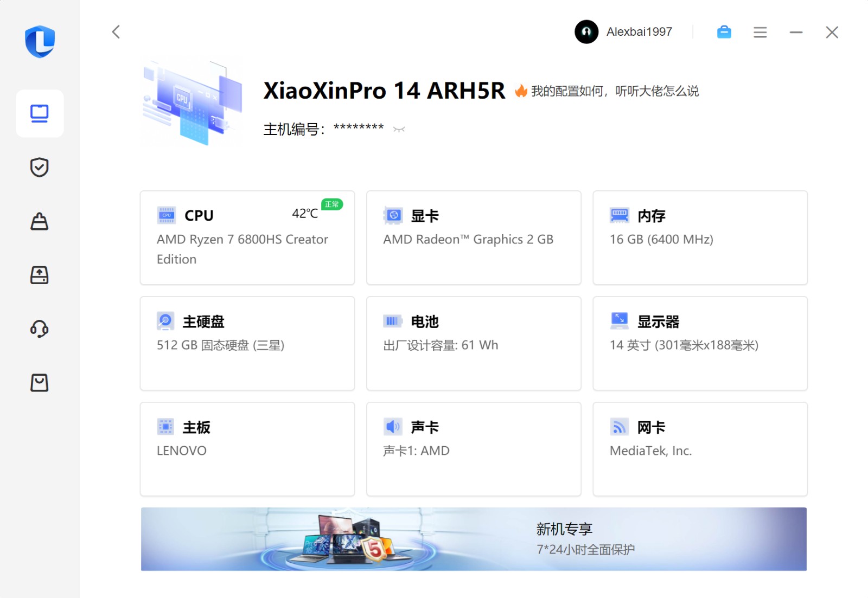Minimize the PC Manager window
This screenshot has height=598, width=868.
tap(796, 33)
